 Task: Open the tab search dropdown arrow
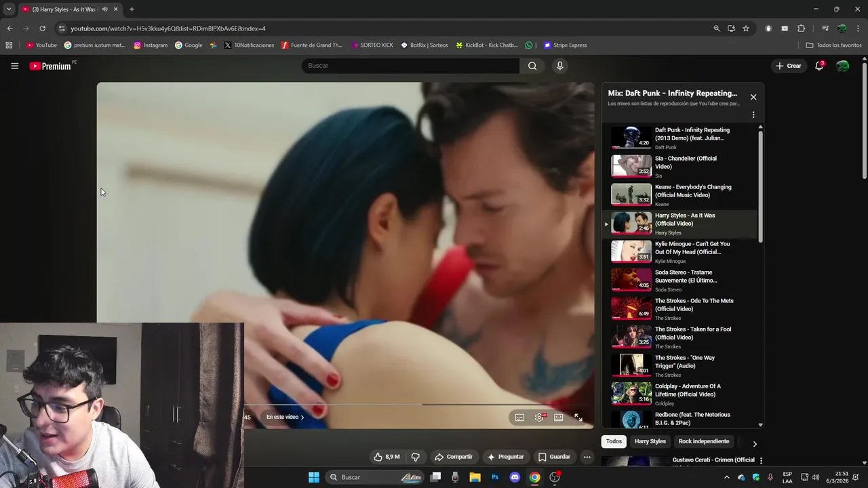tap(9, 9)
